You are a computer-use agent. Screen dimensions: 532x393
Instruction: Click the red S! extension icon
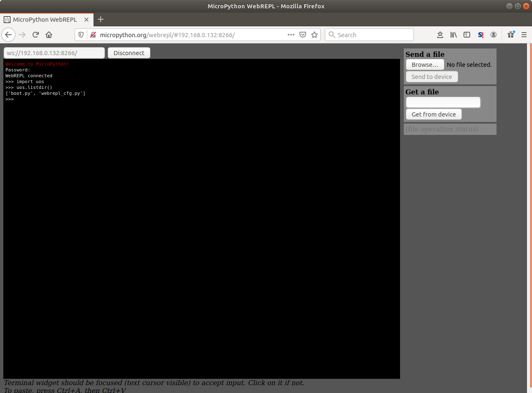tap(481, 35)
